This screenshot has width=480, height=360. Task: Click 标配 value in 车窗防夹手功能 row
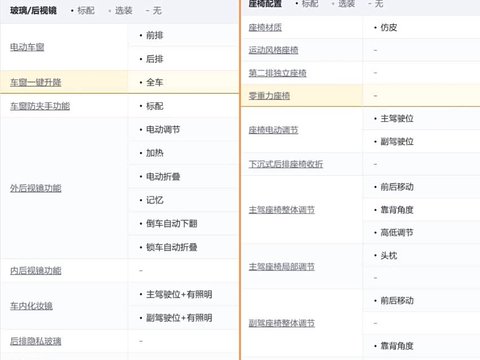[x=155, y=106]
